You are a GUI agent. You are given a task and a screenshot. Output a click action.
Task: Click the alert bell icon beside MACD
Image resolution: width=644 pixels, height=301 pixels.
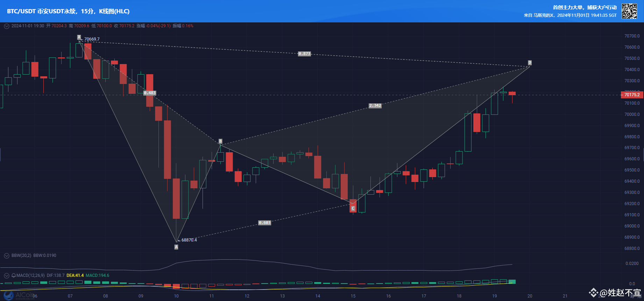(x=14, y=275)
